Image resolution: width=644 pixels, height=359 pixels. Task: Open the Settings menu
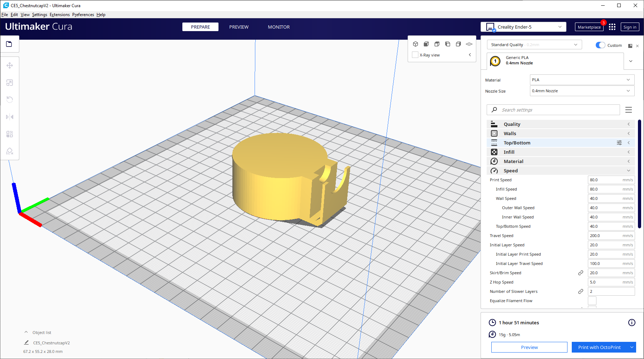[40, 15]
